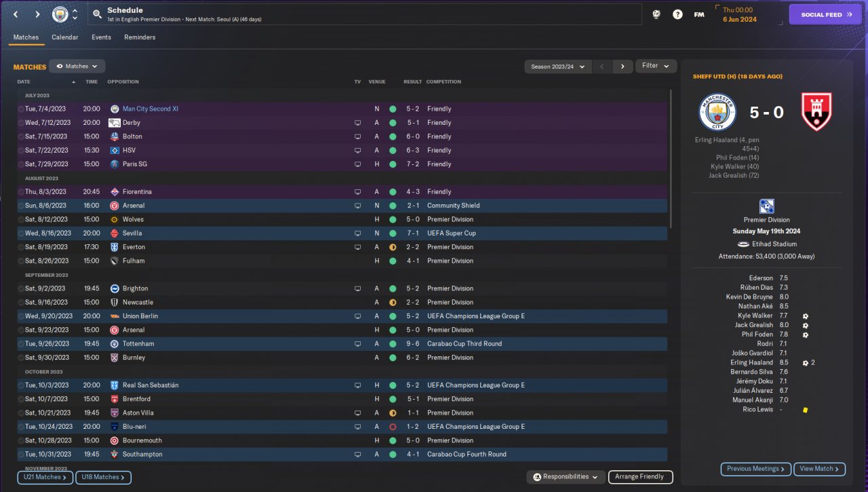
Task: Click the lost result indicator for Blu-neri
Action: click(x=393, y=427)
